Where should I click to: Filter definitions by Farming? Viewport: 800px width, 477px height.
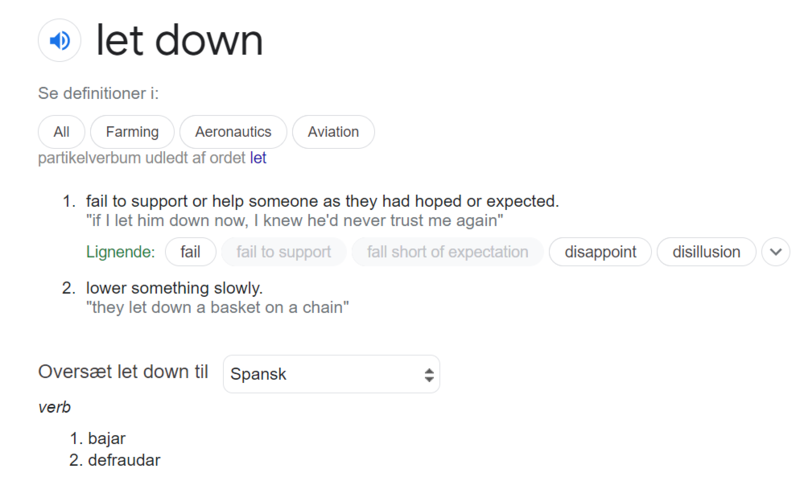click(x=132, y=132)
